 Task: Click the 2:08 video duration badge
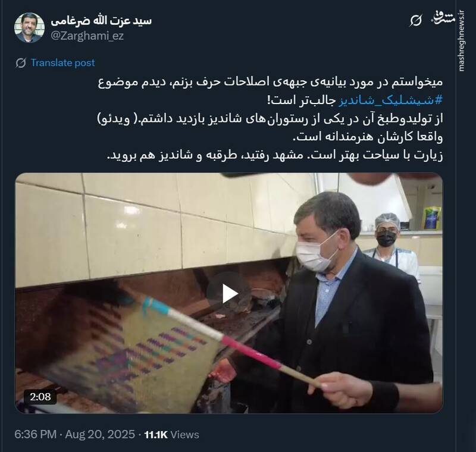(40, 397)
